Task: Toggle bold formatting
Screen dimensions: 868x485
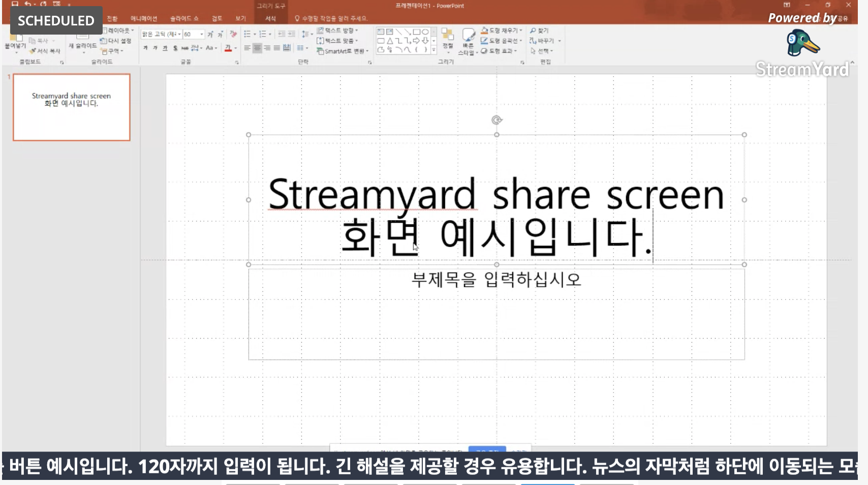Action: coord(145,48)
